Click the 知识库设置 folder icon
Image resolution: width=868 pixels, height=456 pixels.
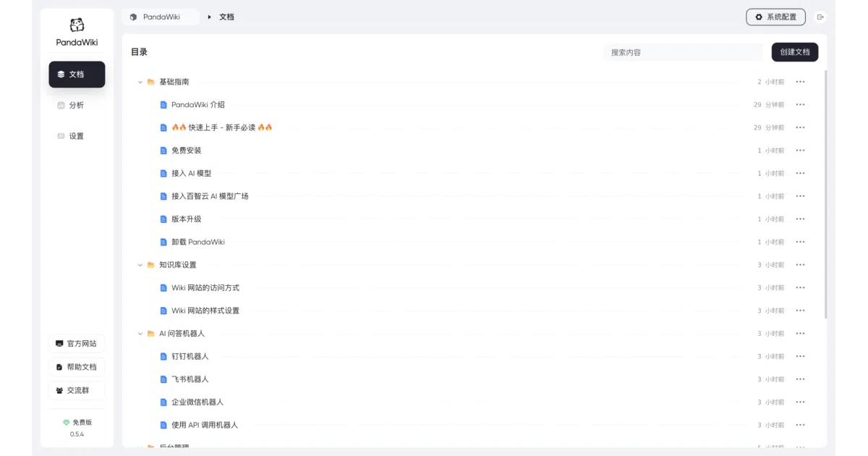point(151,265)
